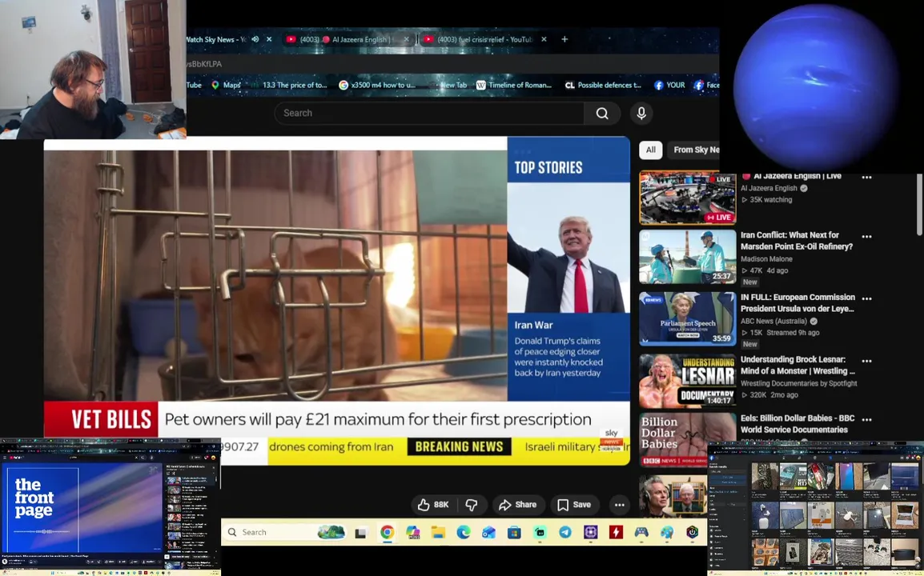Save the video to a playlist
Image resolution: width=924 pixels, height=576 pixels.
(x=574, y=505)
